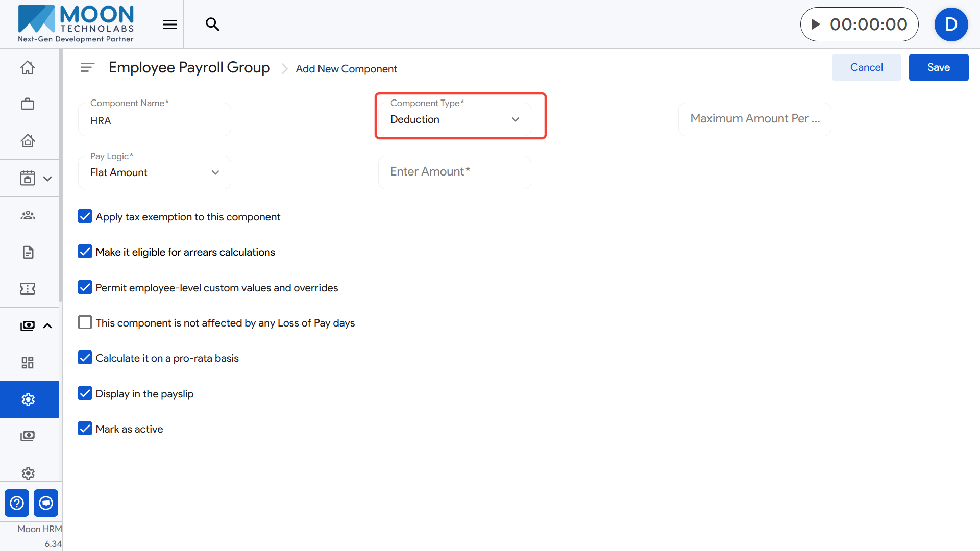Open the Pay Logic dropdown

click(x=154, y=172)
